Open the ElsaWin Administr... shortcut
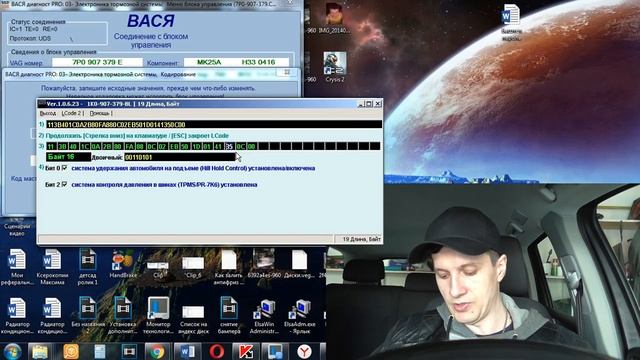This screenshot has height=360, width=640. click(x=264, y=317)
